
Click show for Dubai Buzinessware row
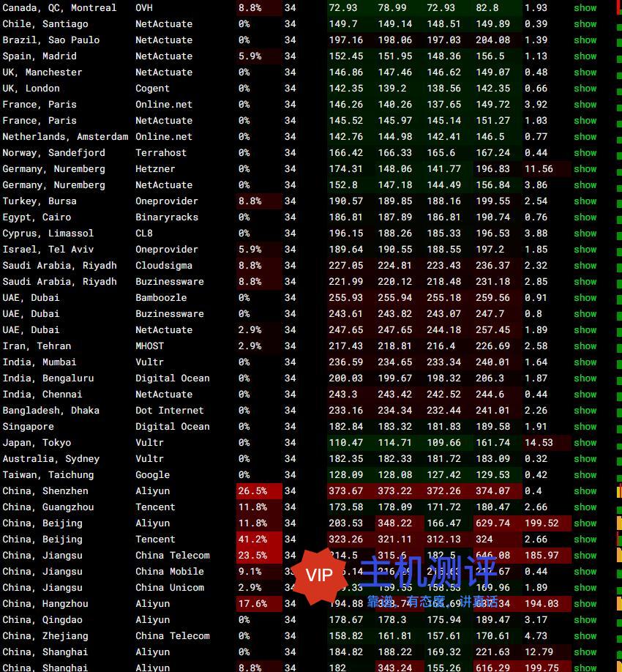585,314
